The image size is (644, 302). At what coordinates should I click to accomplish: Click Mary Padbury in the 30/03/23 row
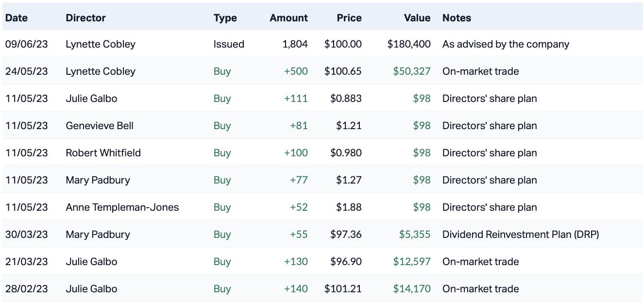98,235
